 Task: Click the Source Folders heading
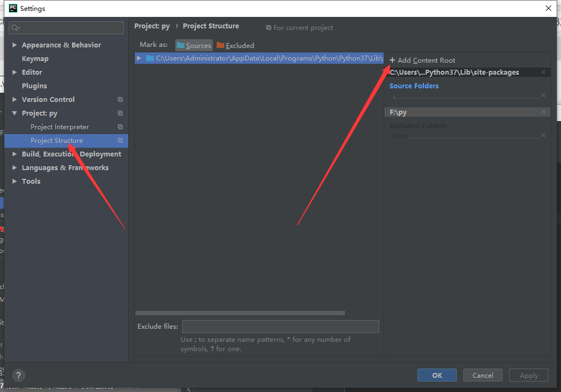pos(414,86)
